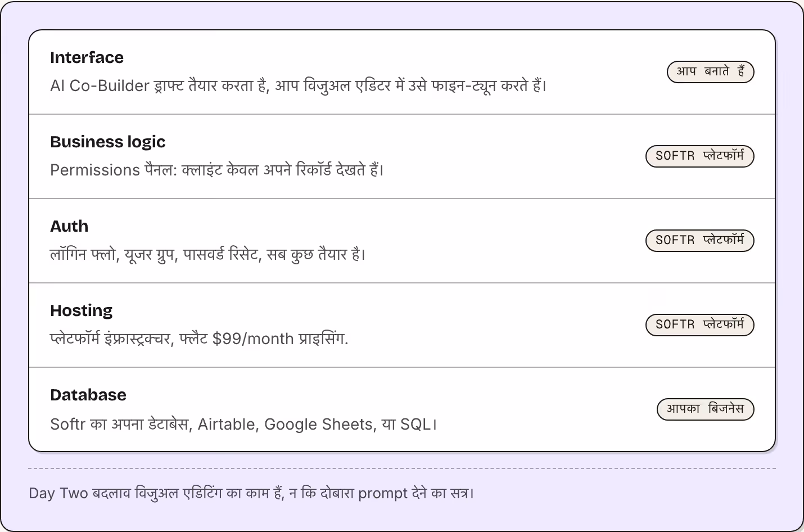Viewport: 804px width, 532px height.
Task: Select the Auth heading
Action: point(69,226)
